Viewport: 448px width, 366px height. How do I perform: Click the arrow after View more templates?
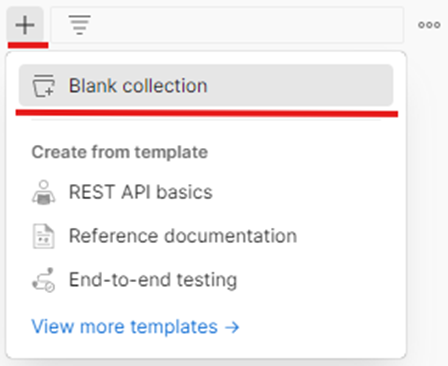232,327
